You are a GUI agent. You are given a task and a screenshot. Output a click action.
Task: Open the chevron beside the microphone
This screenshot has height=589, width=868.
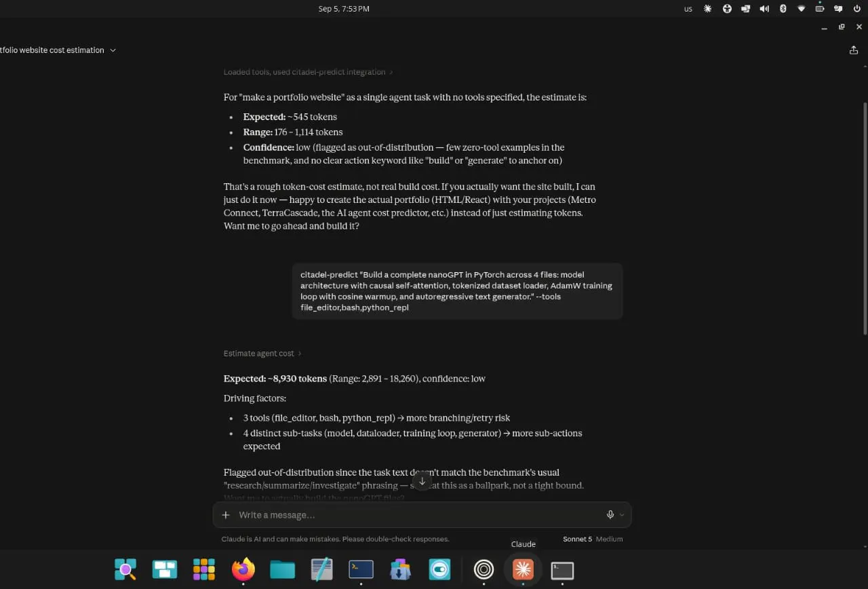click(622, 515)
